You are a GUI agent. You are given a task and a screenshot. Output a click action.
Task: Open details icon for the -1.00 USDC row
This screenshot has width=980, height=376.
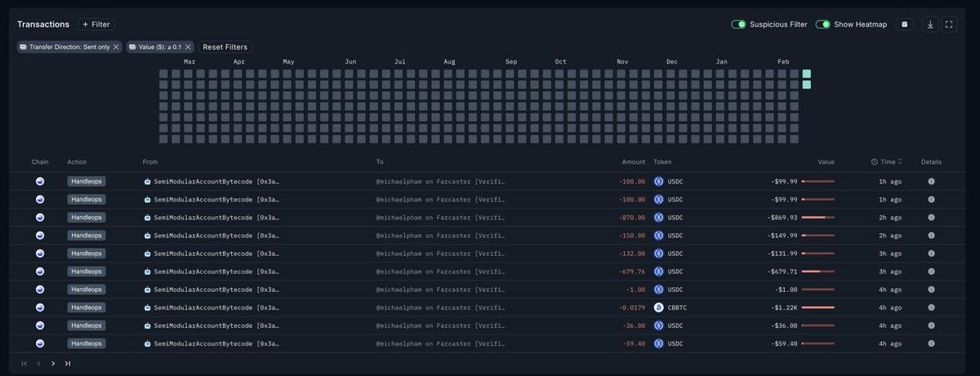pos(931,290)
